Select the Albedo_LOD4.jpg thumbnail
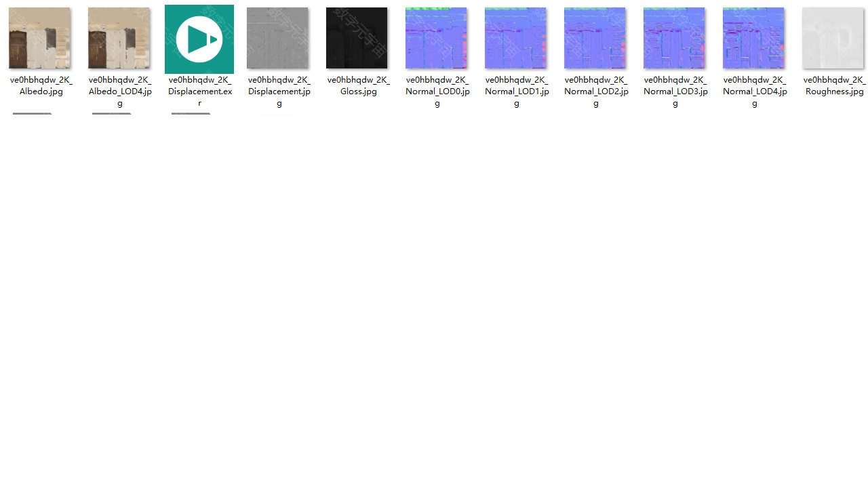868x488 pixels. [119, 38]
